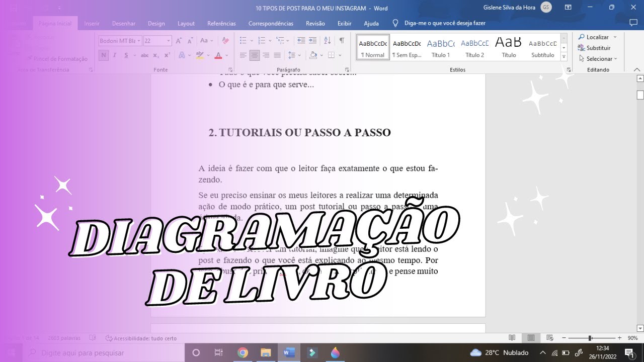Open the Revisão ribbon tab
The width and height of the screenshot is (644, 362).
315,24
